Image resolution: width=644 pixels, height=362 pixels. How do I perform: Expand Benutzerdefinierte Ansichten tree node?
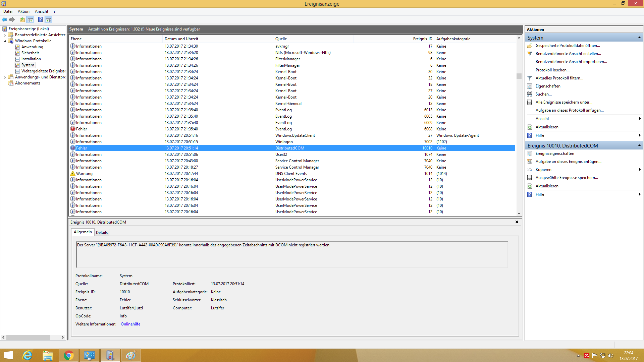pyautogui.click(x=5, y=35)
